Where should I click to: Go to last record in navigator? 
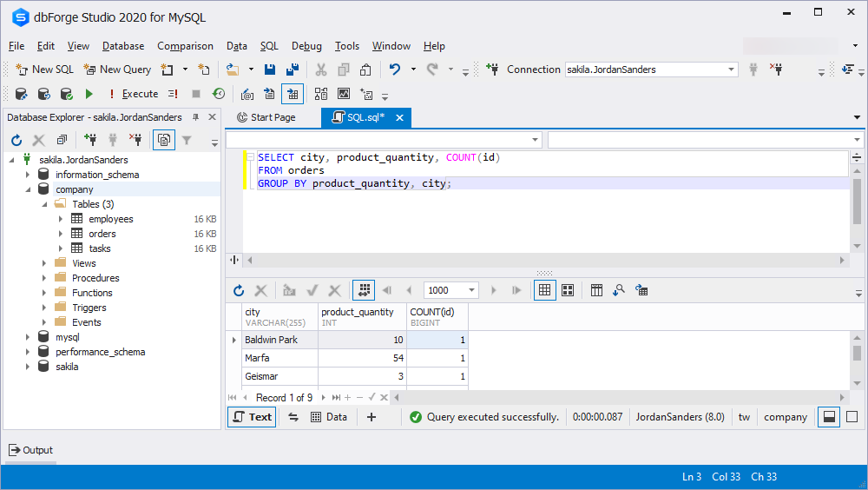(336, 397)
